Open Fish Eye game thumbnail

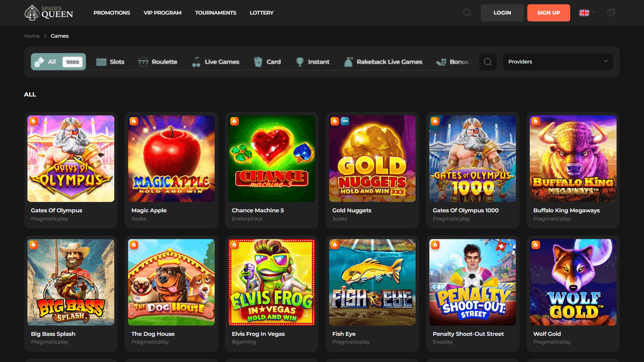372,282
